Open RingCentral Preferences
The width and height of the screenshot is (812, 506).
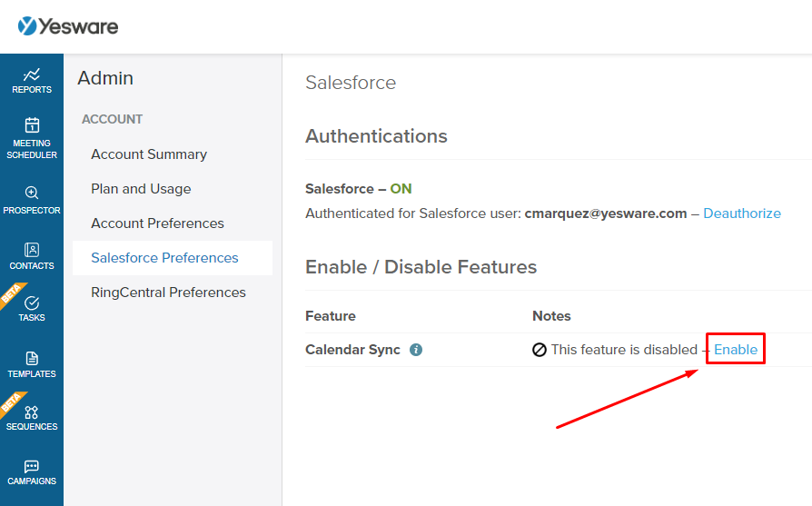pyautogui.click(x=168, y=293)
